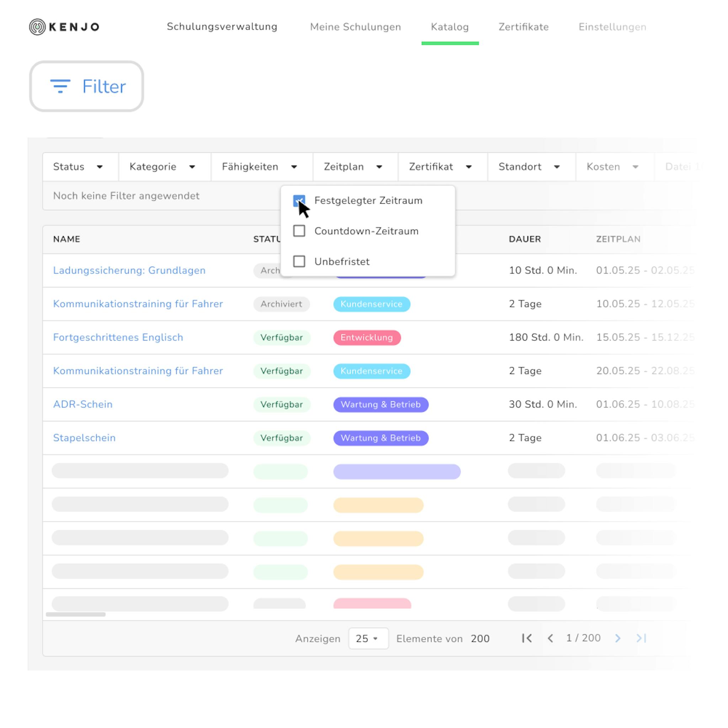
Task: Open available Kommunikationstraining für Fahrer link
Action: click(138, 371)
